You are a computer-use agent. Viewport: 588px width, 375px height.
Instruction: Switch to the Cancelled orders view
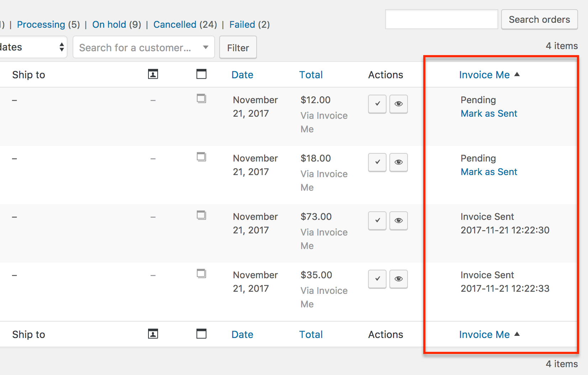point(175,25)
